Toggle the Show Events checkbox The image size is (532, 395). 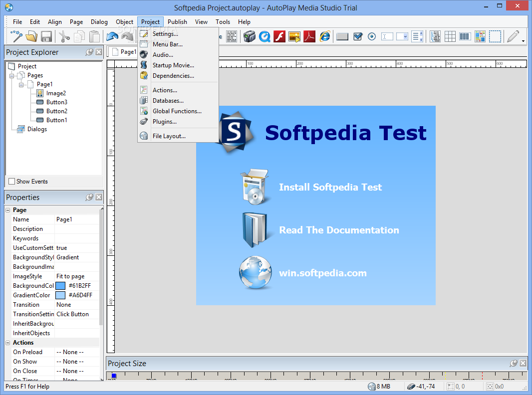click(x=12, y=182)
